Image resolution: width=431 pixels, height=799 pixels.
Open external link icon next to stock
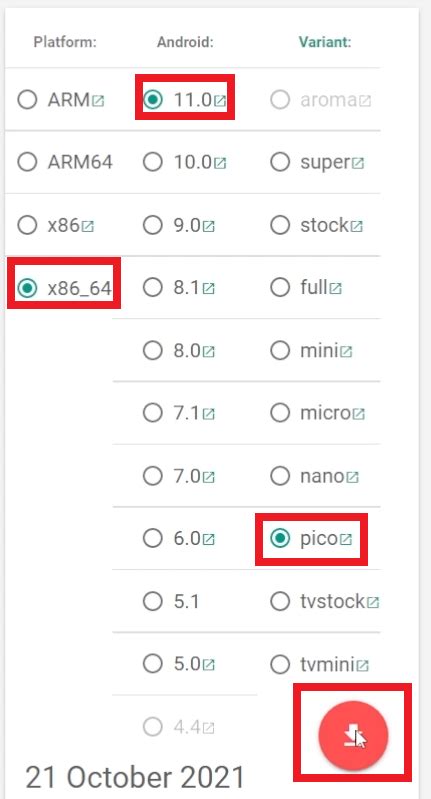tap(357, 226)
